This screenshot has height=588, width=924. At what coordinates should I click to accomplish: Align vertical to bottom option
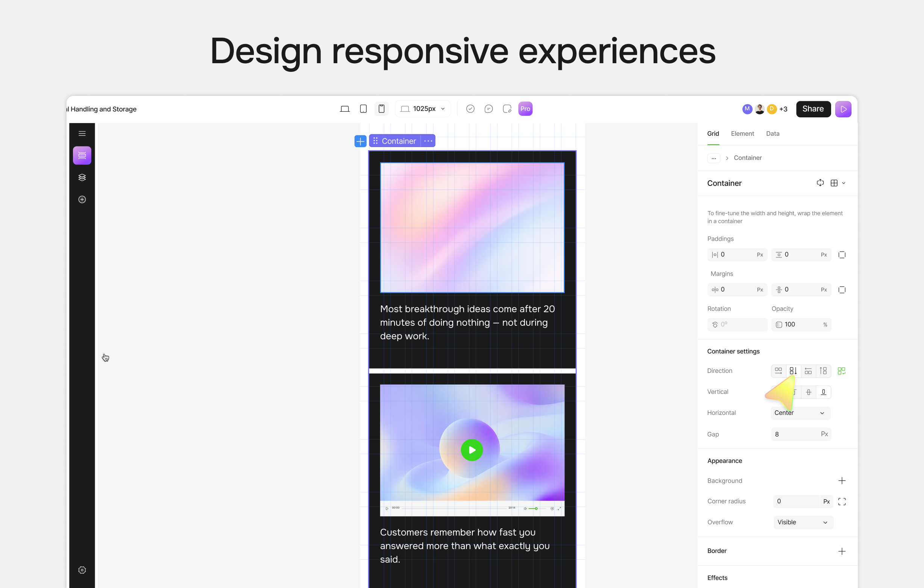pyautogui.click(x=823, y=392)
